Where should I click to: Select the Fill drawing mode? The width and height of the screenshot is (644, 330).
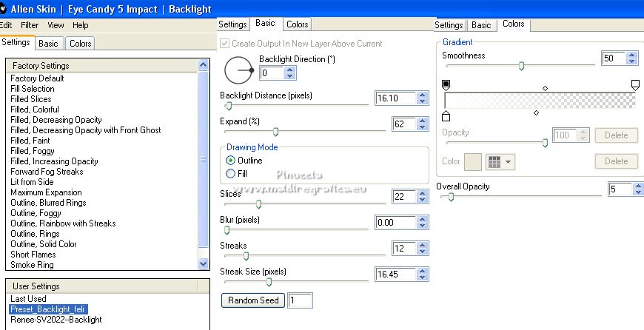click(x=231, y=174)
